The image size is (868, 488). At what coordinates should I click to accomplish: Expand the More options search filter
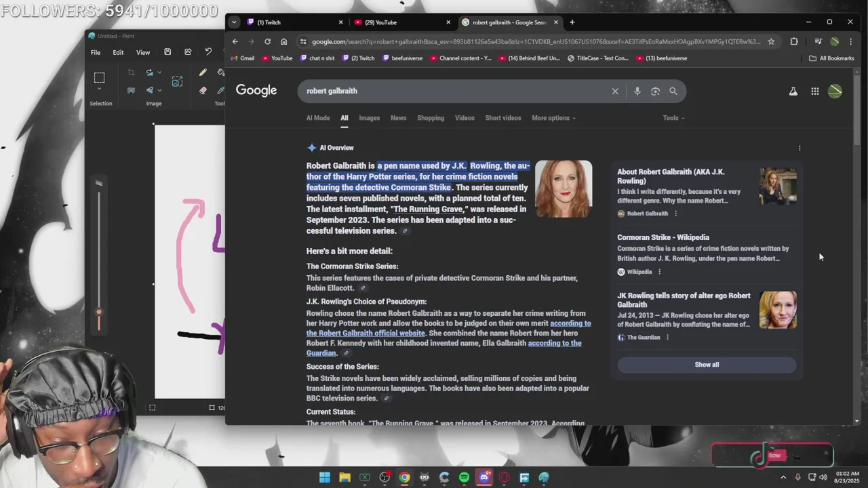click(553, 118)
